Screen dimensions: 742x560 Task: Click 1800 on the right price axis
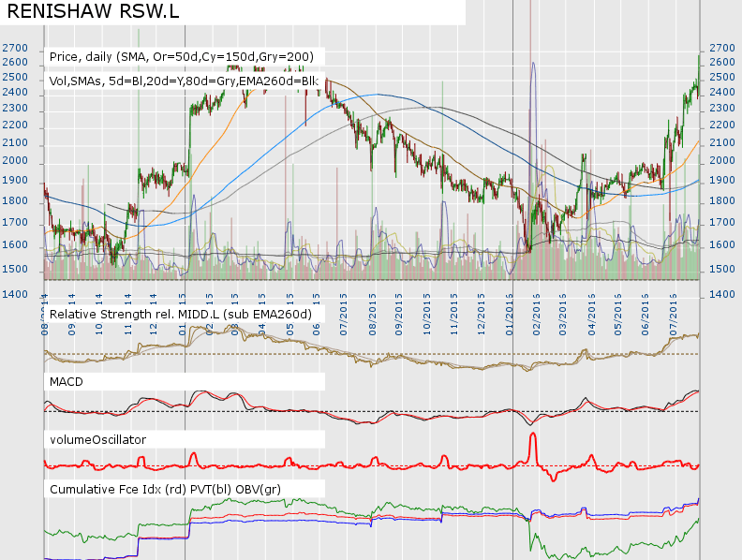point(722,200)
